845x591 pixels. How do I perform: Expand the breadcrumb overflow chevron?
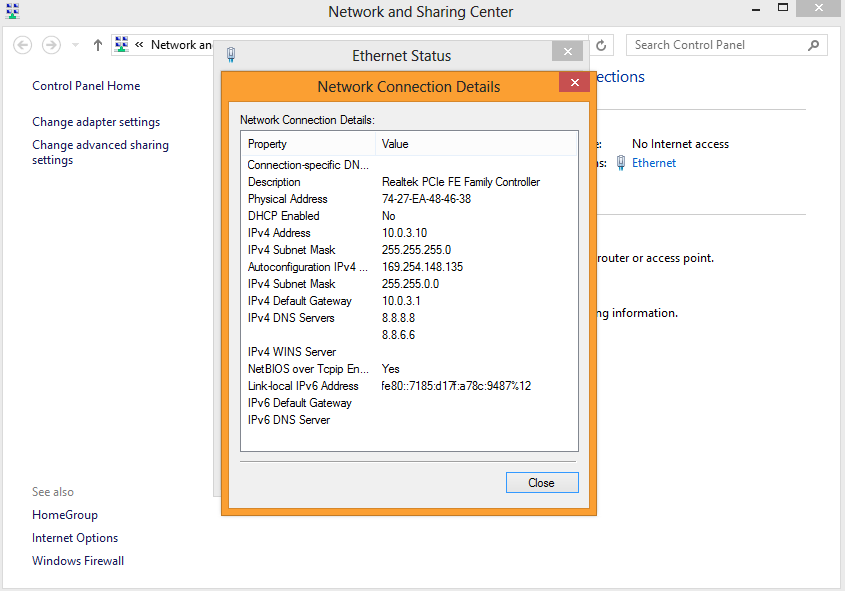click(139, 45)
